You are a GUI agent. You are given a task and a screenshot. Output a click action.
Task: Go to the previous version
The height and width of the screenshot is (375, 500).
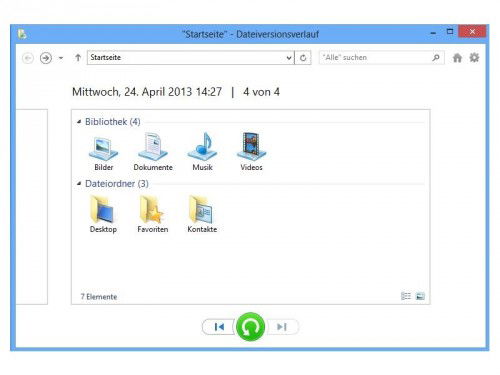pos(219,327)
